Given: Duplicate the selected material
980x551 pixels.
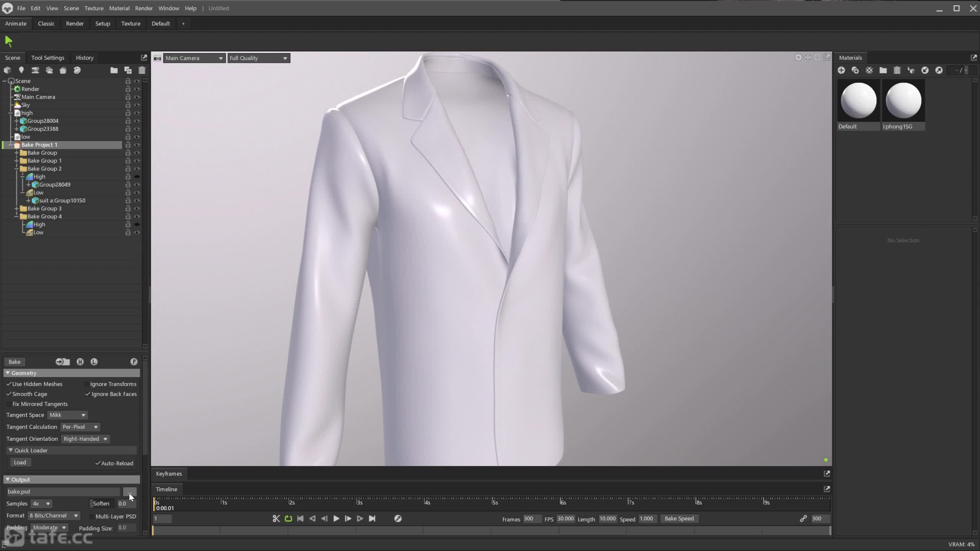Looking at the screenshot, I should coord(855,70).
